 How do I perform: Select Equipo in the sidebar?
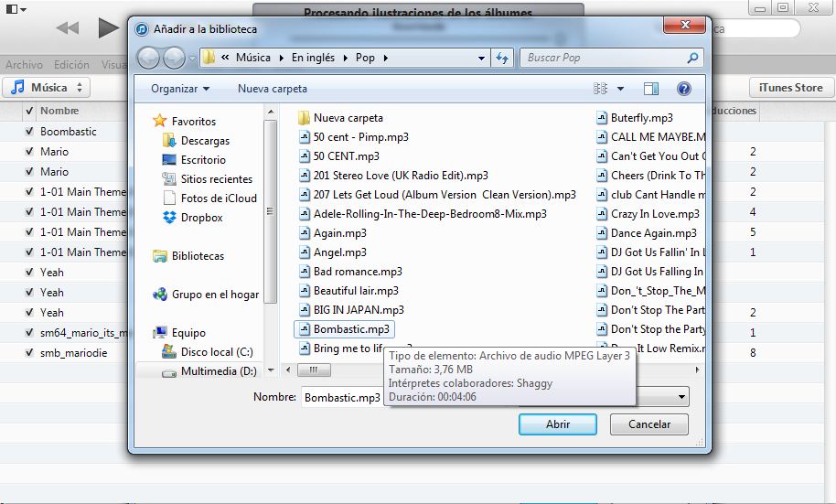(188, 333)
